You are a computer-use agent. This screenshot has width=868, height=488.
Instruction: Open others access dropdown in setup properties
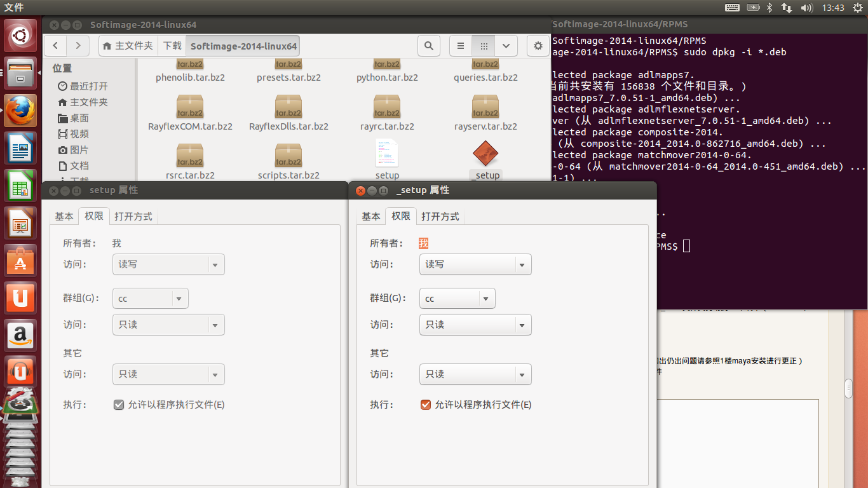pyautogui.click(x=168, y=374)
